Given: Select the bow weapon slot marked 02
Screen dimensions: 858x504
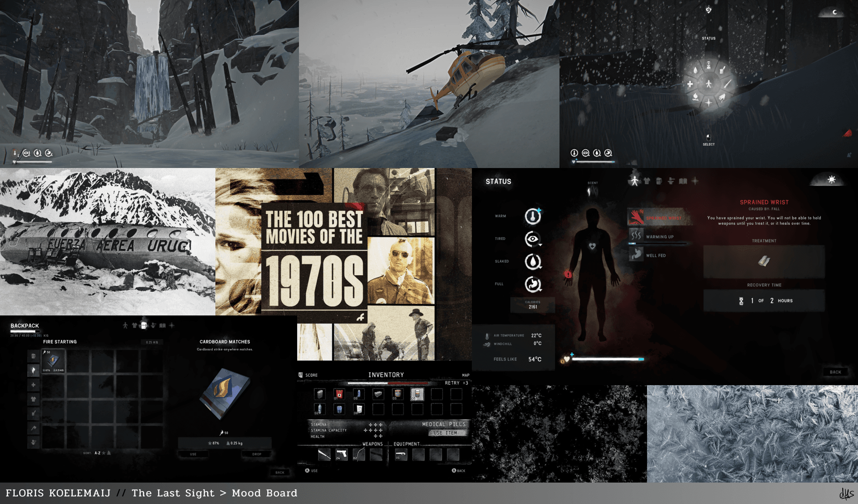Looking at the screenshot, I should click(x=359, y=454).
